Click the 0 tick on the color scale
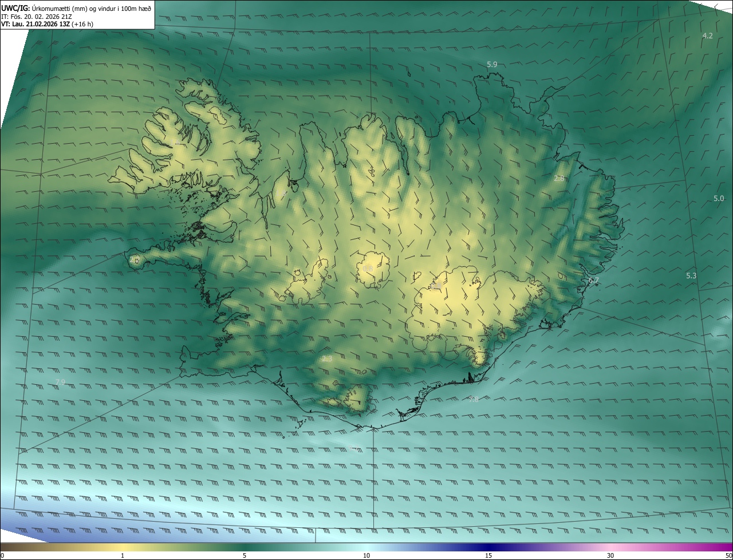733x560 pixels. [2, 555]
